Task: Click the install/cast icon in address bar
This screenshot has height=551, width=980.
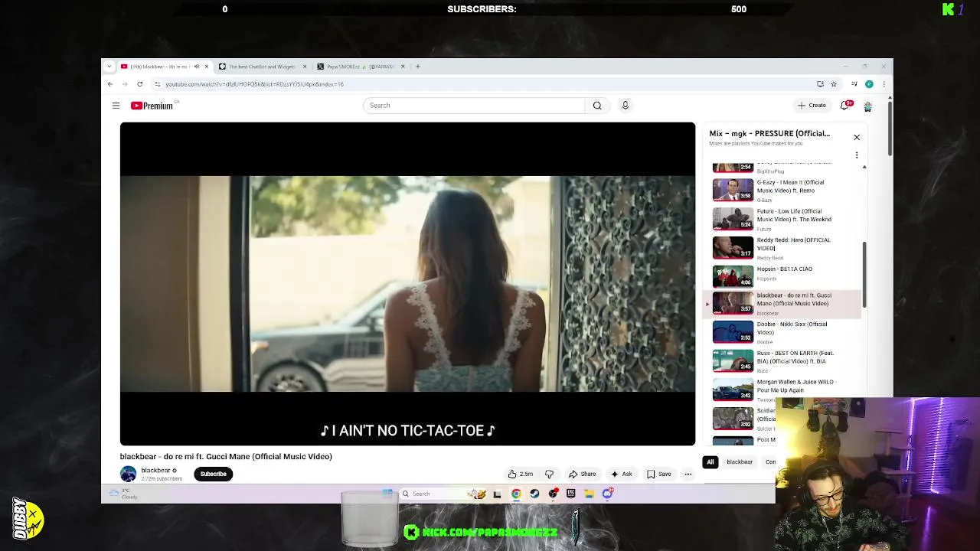Action: [820, 84]
